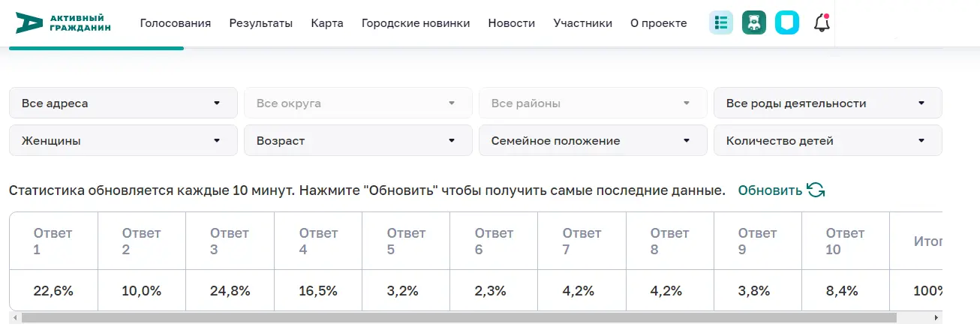Click the refresh arrows icon next to Обновить

[816, 190]
